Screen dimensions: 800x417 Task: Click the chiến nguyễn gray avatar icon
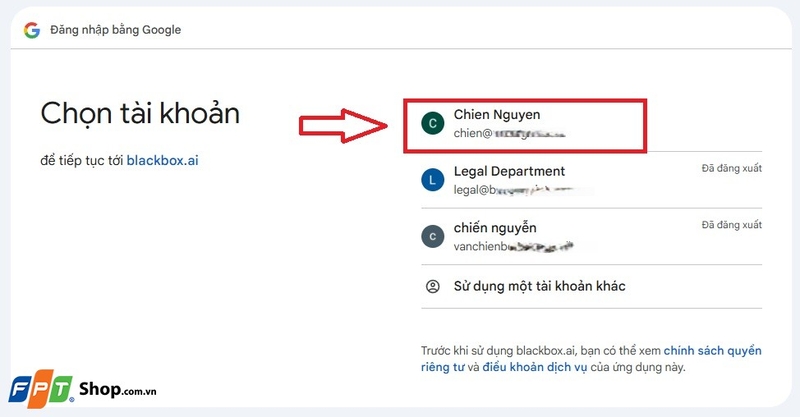point(433,237)
